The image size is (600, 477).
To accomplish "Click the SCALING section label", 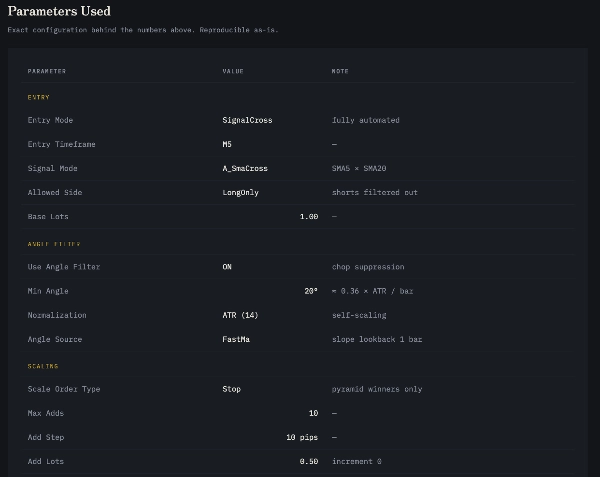I will point(43,366).
